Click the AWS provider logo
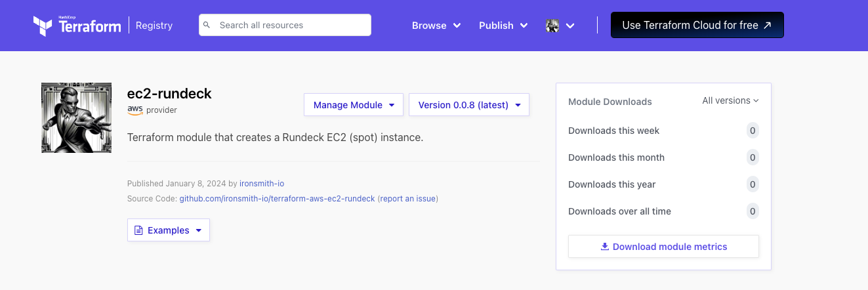The image size is (868, 290). coord(135,110)
